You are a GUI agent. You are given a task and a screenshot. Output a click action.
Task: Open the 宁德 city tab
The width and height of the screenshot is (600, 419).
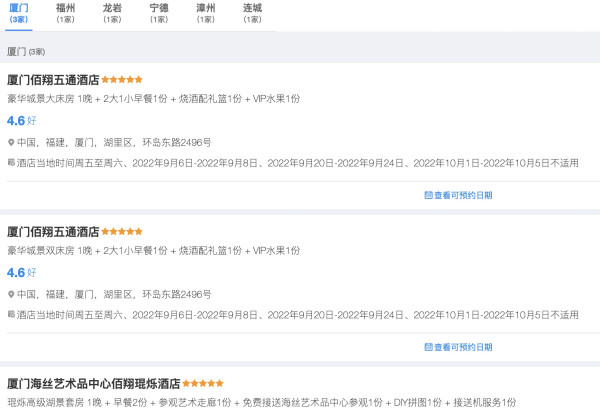pyautogui.click(x=159, y=13)
